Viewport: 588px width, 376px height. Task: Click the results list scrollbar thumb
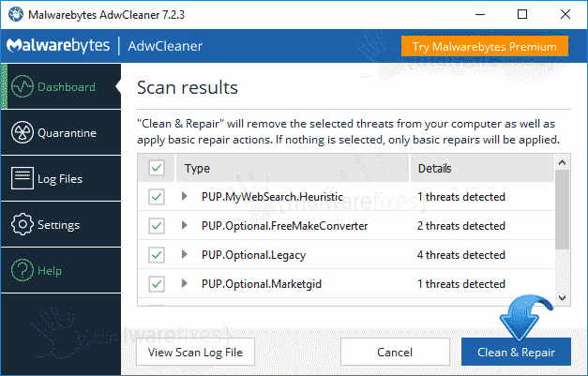tap(562, 210)
